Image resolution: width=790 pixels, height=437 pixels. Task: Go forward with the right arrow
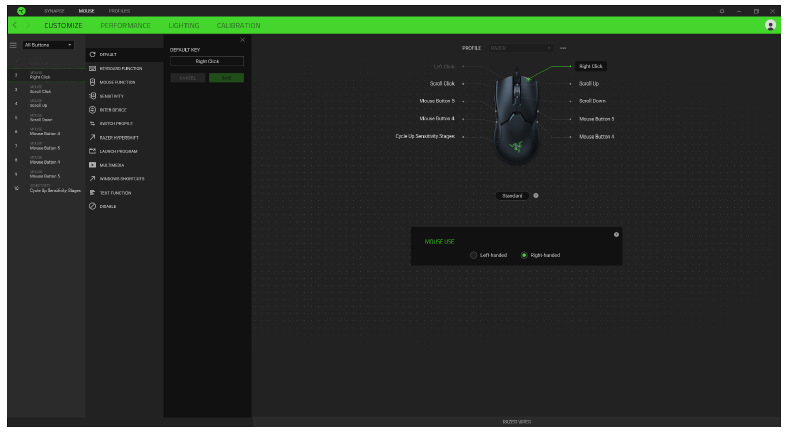coord(28,25)
